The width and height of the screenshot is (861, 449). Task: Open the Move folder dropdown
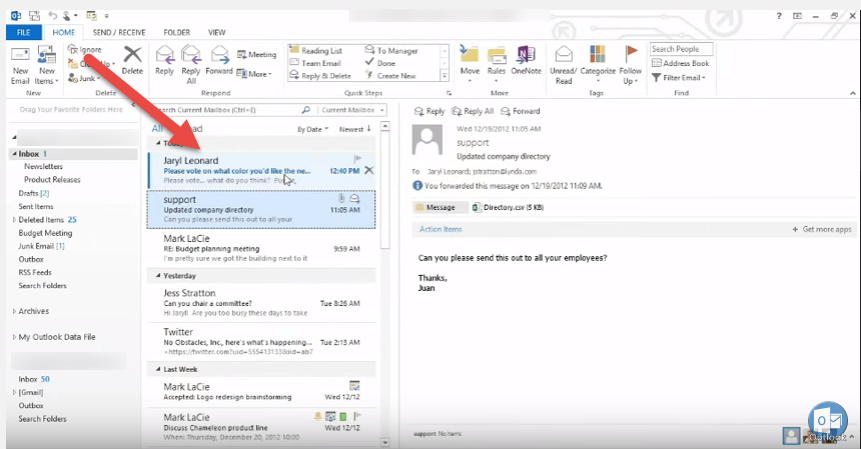pyautogui.click(x=469, y=65)
